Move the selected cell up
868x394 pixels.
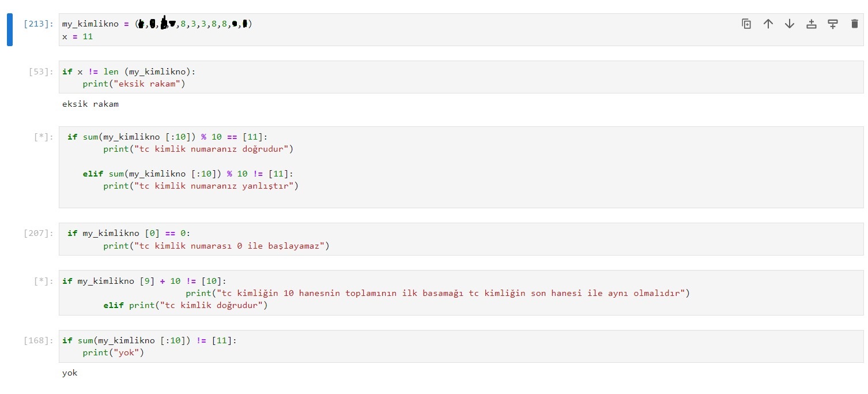click(768, 24)
